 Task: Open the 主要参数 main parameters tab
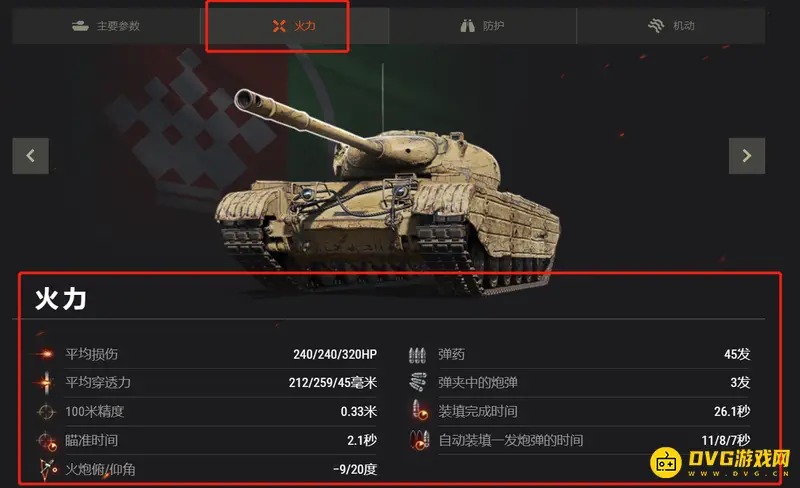coord(106,26)
